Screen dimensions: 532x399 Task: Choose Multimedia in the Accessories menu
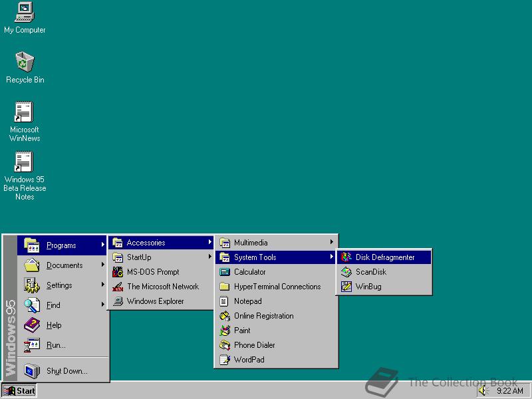276,243
